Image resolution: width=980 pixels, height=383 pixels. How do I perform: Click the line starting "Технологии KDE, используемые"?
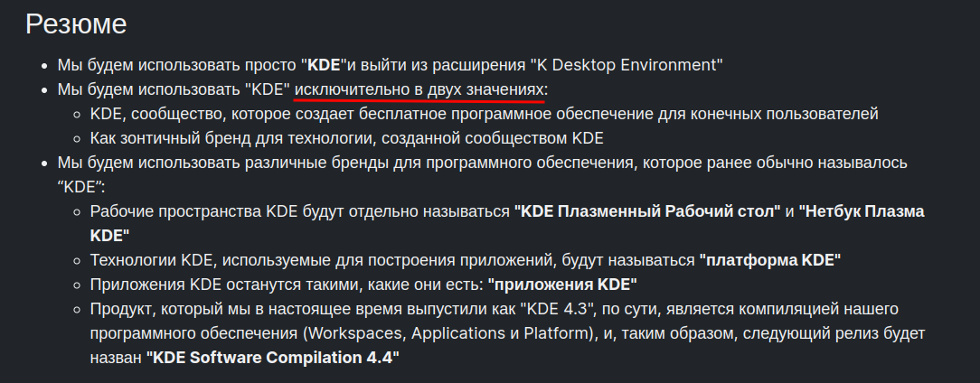point(466,260)
